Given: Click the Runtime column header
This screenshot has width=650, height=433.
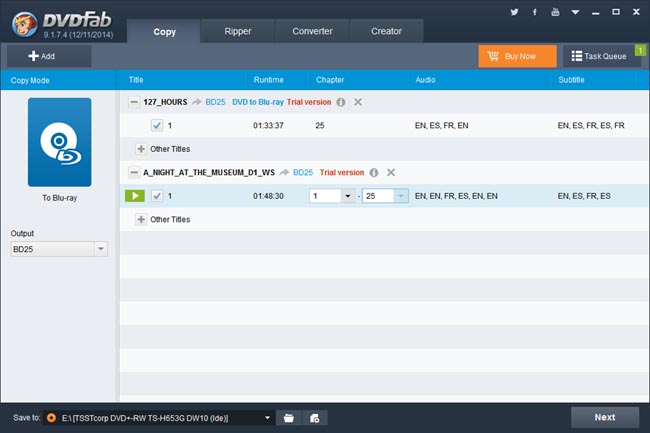Looking at the screenshot, I should [x=269, y=80].
